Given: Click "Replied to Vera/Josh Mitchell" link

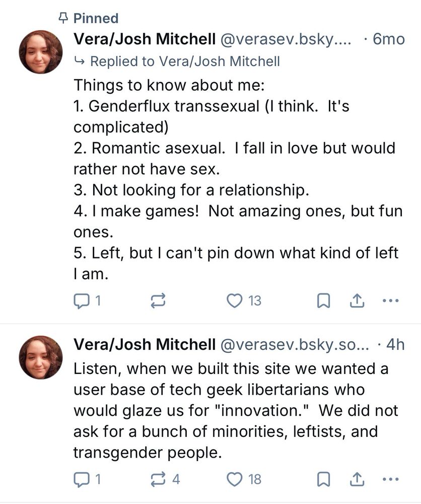Looking at the screenshot, I should (x=184, y=61).
